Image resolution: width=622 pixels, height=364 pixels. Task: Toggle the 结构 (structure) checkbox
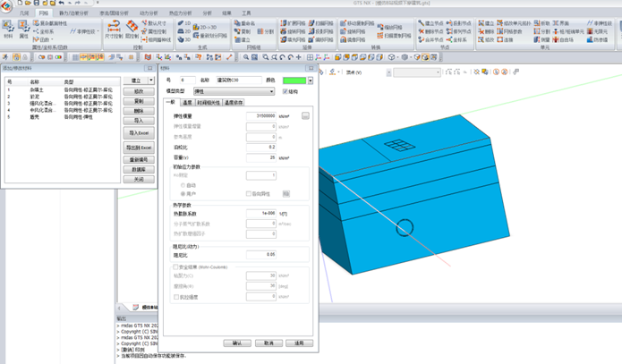pyautogui.click(x=285, y=91)
